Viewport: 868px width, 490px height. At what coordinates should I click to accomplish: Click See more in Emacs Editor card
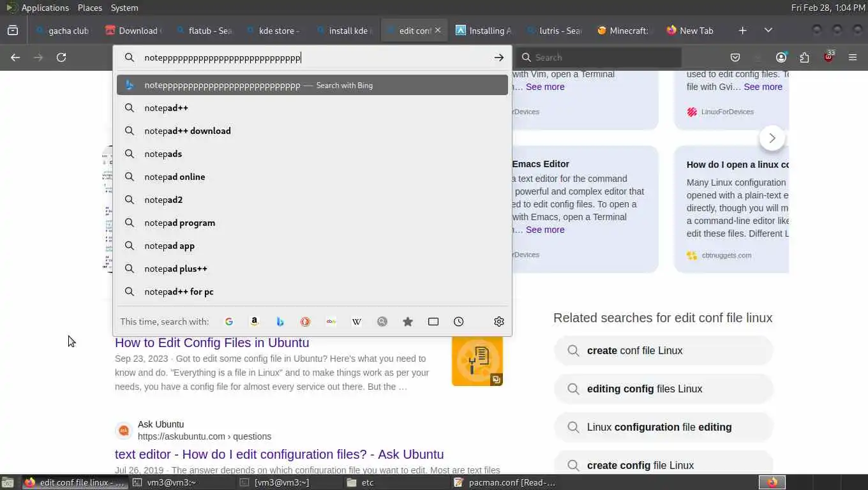tap(545, 230)
